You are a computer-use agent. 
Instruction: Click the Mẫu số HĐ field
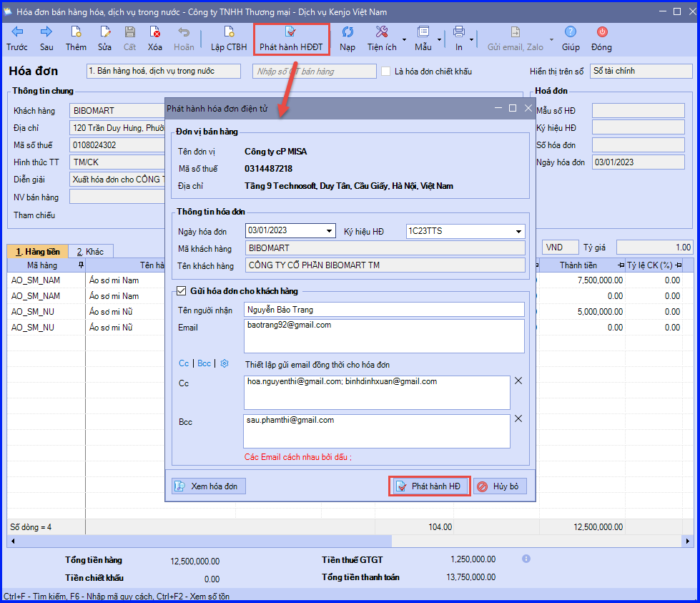[x=639, y=111]
